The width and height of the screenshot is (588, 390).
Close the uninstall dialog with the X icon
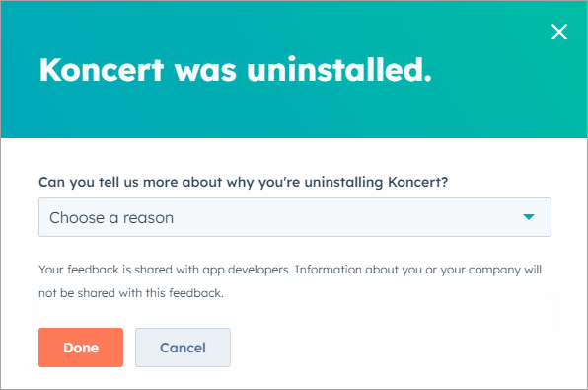coord(559,32)
